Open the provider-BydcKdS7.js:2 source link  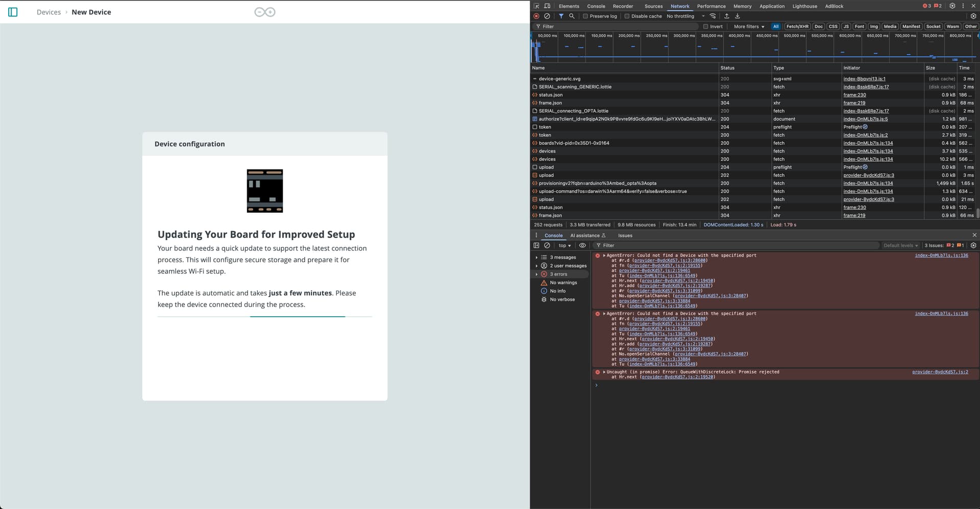coord(940,372)
